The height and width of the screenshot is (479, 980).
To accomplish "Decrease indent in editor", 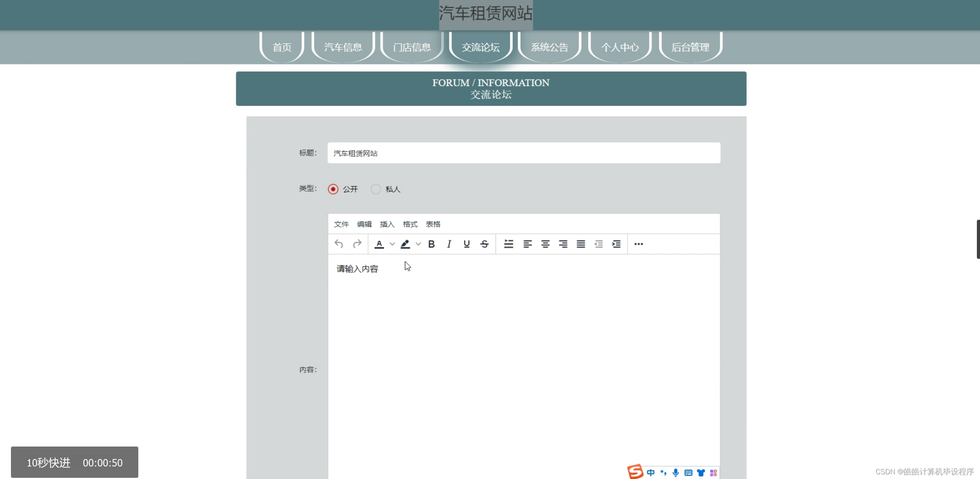I will coord(599,244).
